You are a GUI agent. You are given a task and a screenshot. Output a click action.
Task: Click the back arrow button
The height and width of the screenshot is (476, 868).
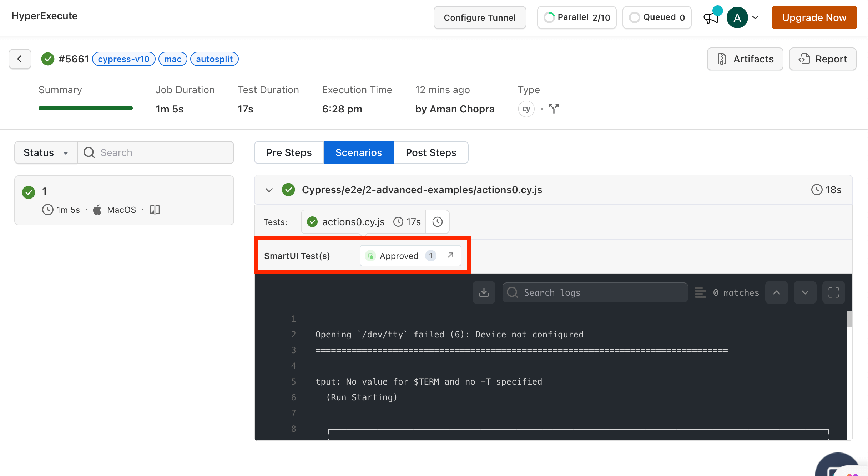pyautogui.click(x=20, y=59)
